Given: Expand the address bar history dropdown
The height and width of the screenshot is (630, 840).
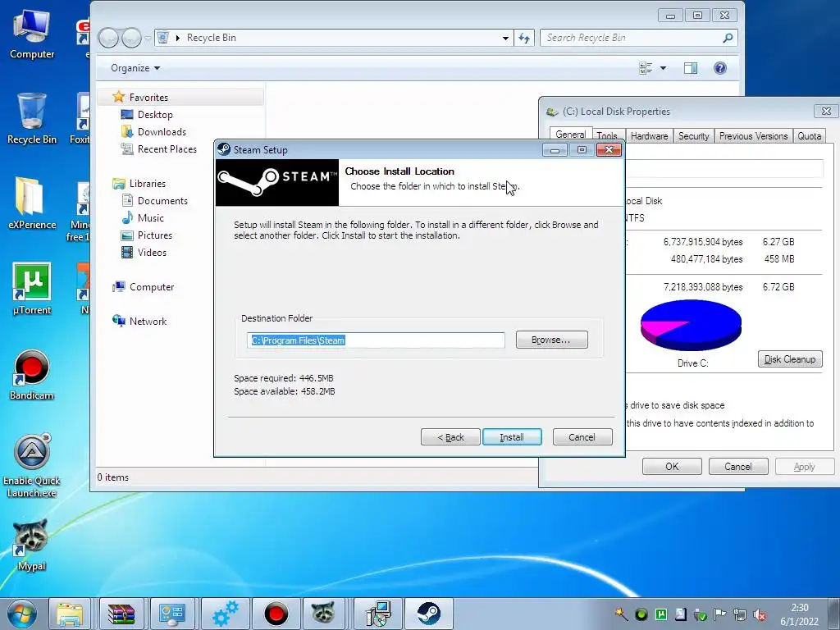Looking at the screenshot, I should [x=505, y=38].
